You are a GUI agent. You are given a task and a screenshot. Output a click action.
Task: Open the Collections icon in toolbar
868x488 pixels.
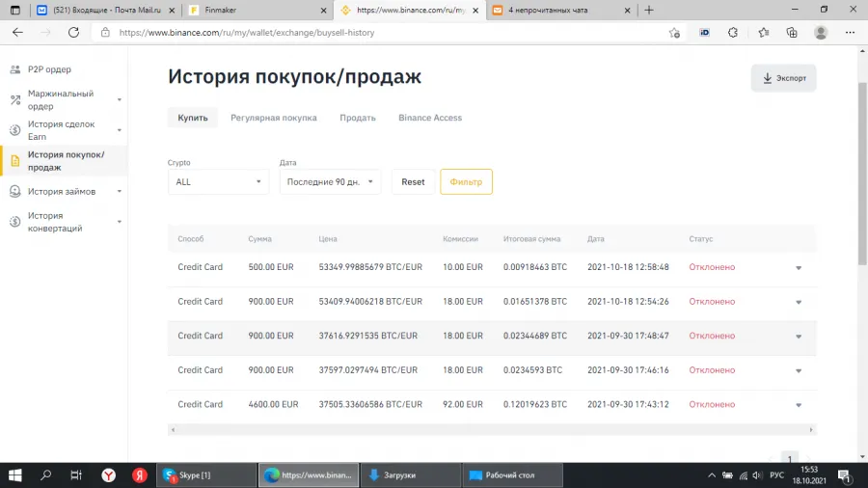[x=792, y=33]
